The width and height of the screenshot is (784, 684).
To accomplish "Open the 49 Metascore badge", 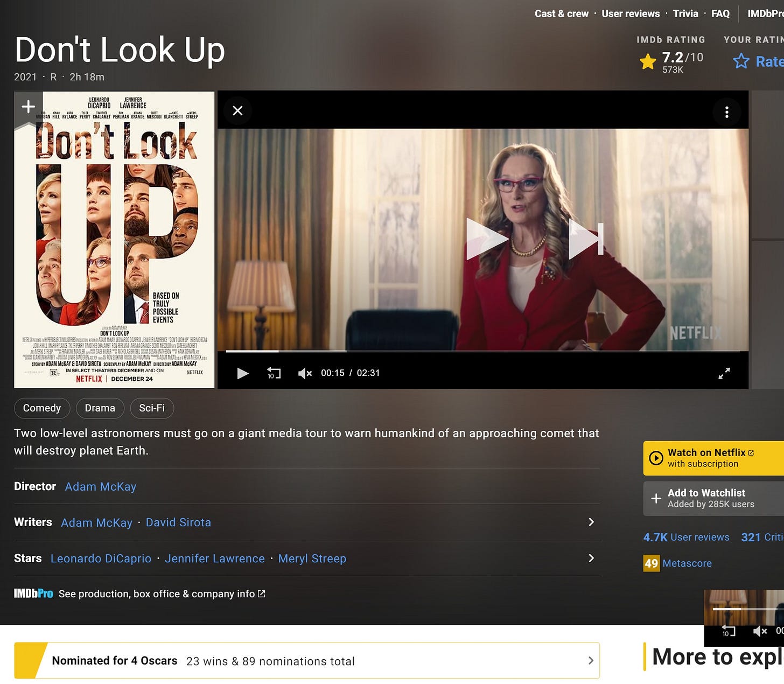I will click(652, 563).
